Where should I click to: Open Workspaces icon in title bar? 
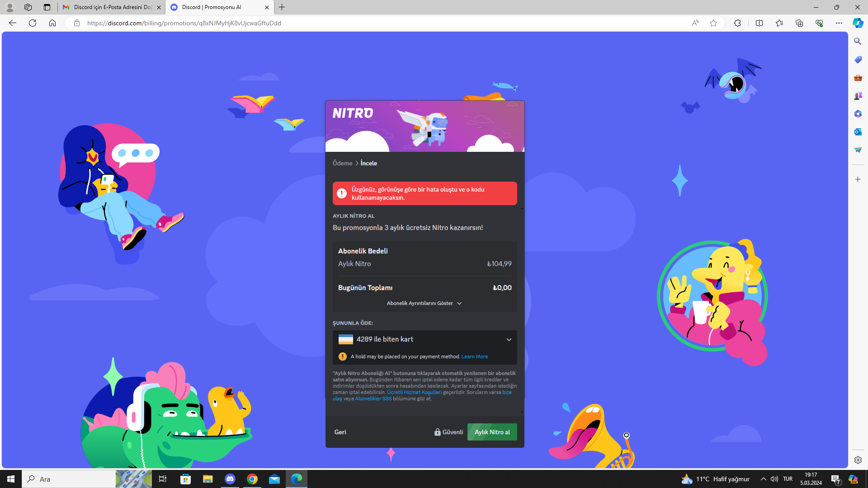(28, 7)
